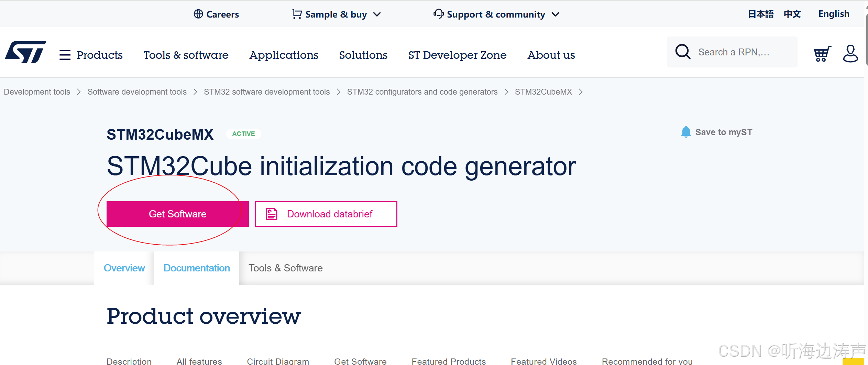Screen dimensions: 868x365
Task: Jump to the All features section link
Action: tap(199, 361)
